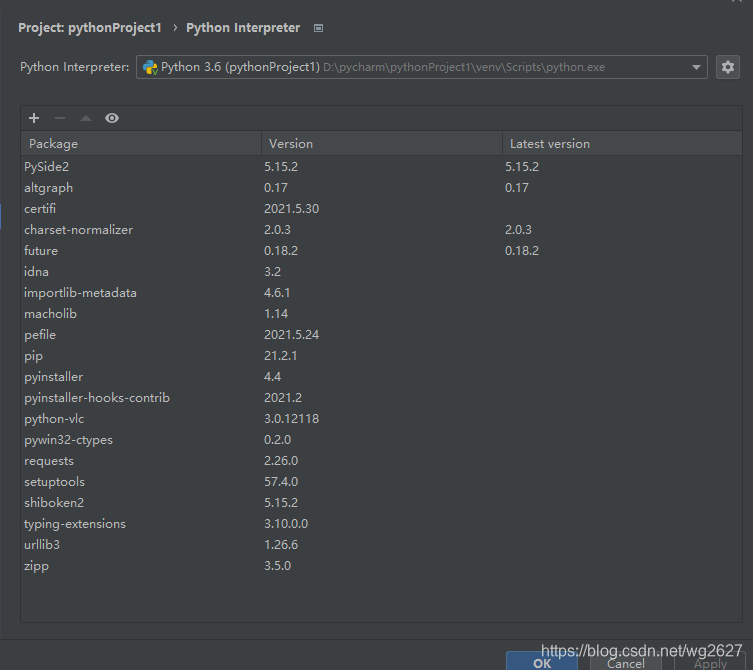The height and width of the screenshot is (670, 753).
Task: Select the pip package row
Action: point(381,356)
